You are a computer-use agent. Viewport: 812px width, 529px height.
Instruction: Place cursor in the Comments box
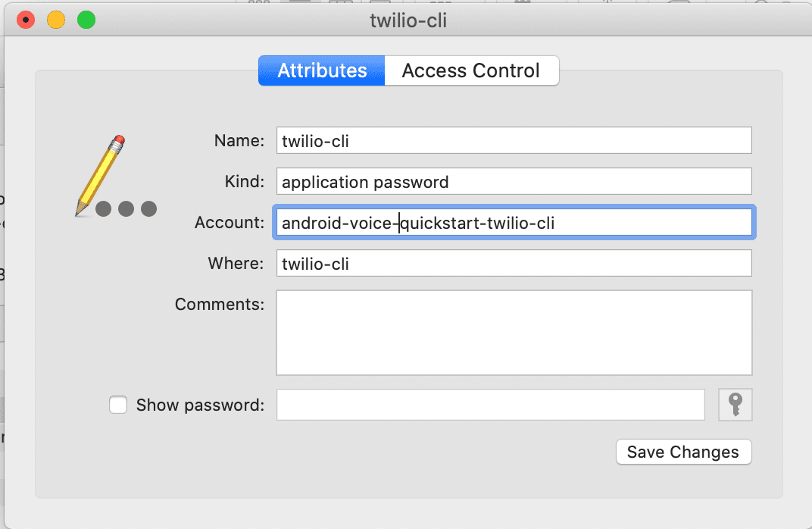point(514,332)
